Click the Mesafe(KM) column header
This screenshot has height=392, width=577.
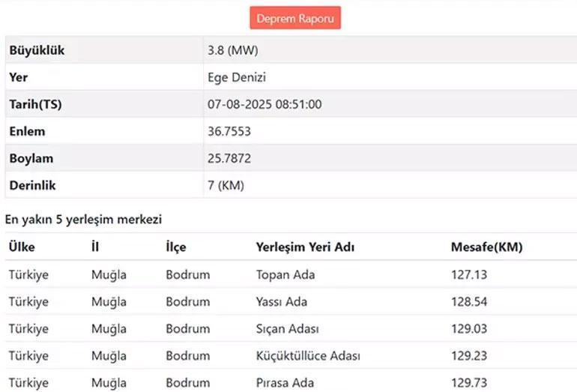[486, 247]
